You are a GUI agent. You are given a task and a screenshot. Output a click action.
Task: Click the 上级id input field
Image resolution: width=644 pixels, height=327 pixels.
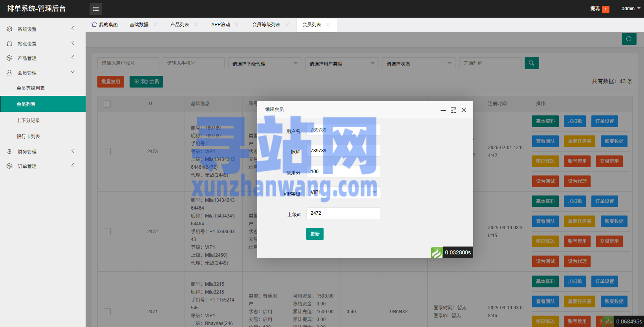pyautogui.click(x=343, y=213)
